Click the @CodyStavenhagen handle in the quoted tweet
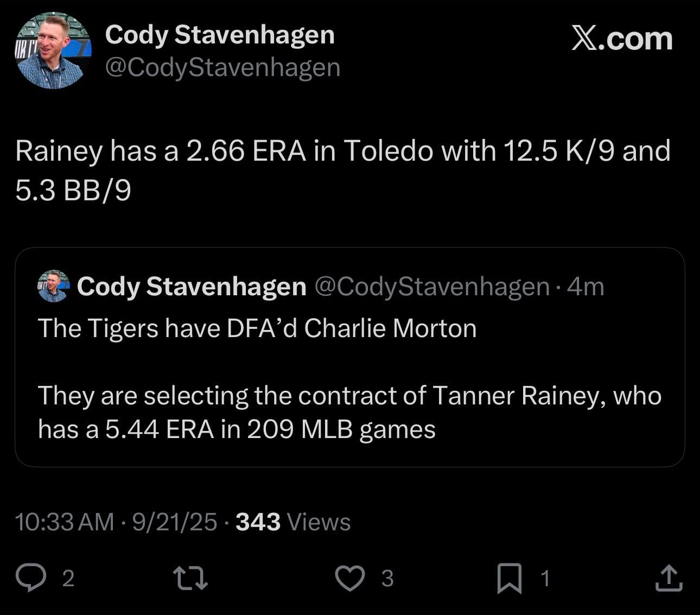This screenshot has height=615, width=700. click(x=432, y=286)
